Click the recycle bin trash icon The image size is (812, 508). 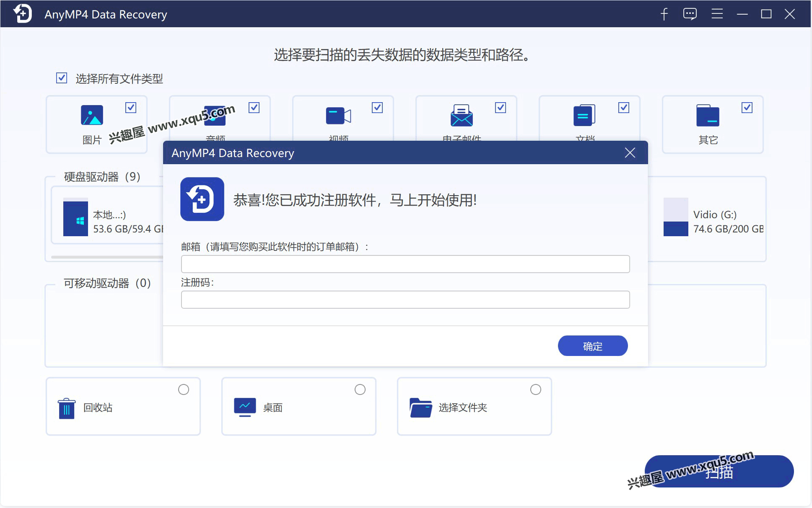66,408
